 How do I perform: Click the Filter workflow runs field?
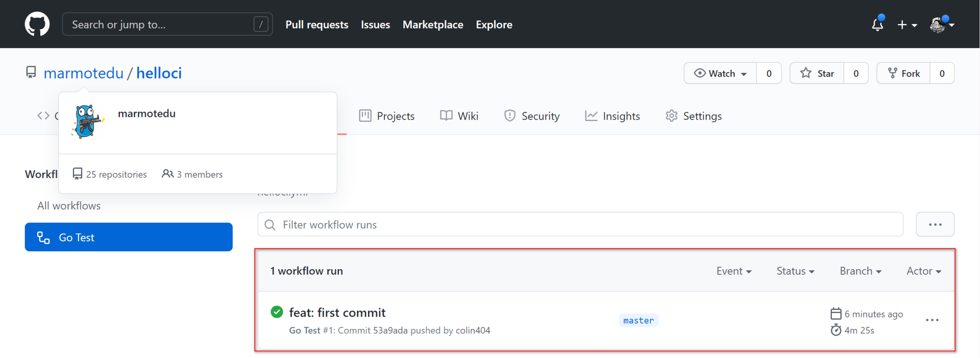point(580,225)
